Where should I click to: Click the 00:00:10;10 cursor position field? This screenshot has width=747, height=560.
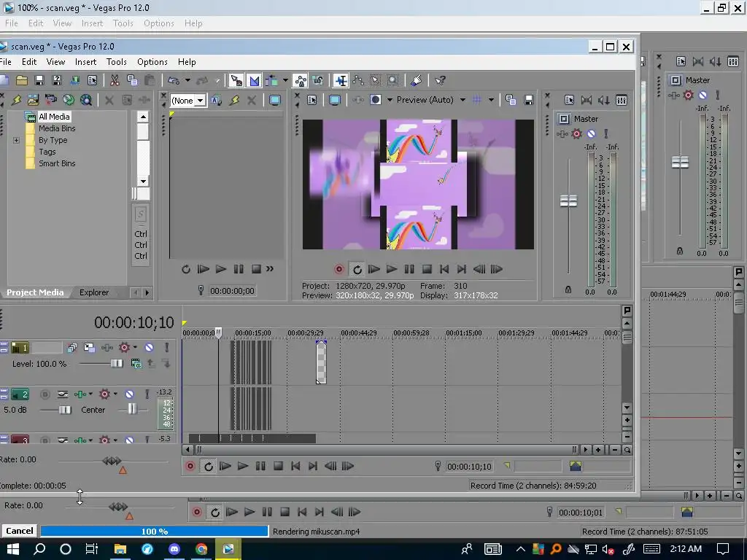click(469, 467)
